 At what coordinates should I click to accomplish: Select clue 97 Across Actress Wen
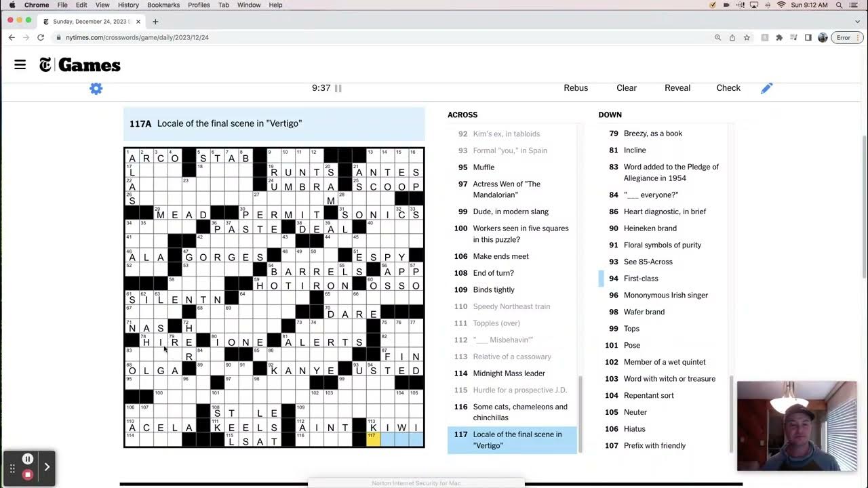click(512, 190)
